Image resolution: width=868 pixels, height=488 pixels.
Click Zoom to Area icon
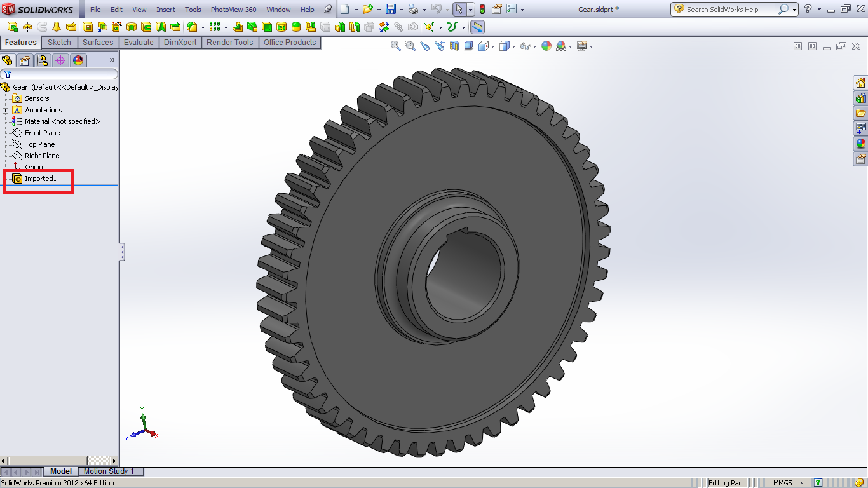pyautogui.click(x=410, y=46)
